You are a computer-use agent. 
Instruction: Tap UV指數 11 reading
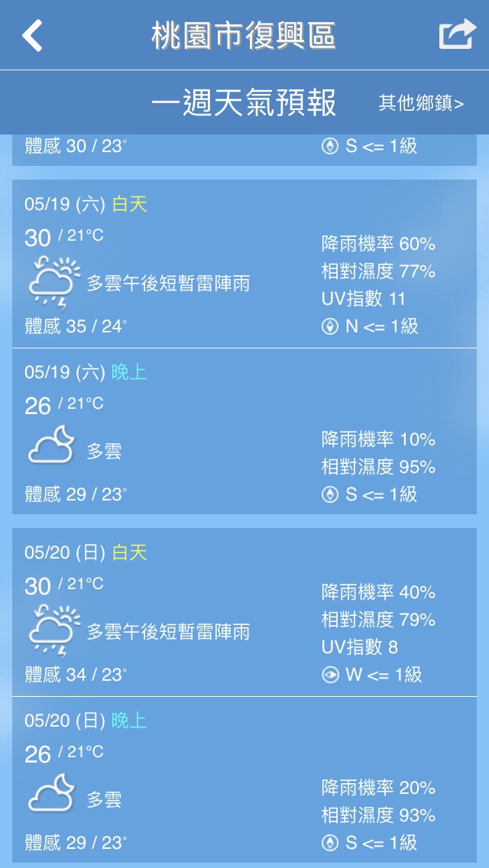coord(364,299)
